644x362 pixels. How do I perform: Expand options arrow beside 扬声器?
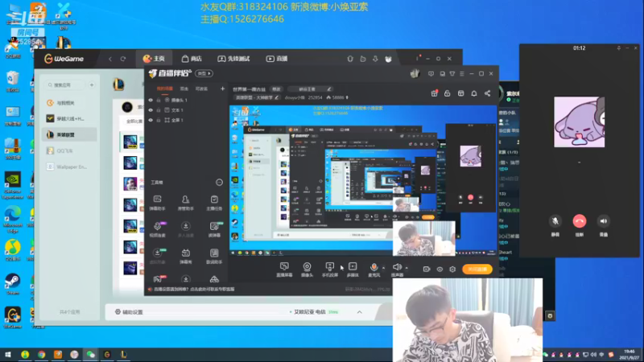tap(407, 268)
